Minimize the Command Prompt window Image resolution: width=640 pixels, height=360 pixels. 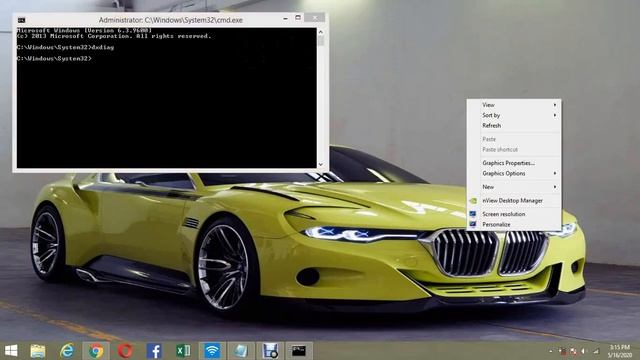click(x=285, y=18)
